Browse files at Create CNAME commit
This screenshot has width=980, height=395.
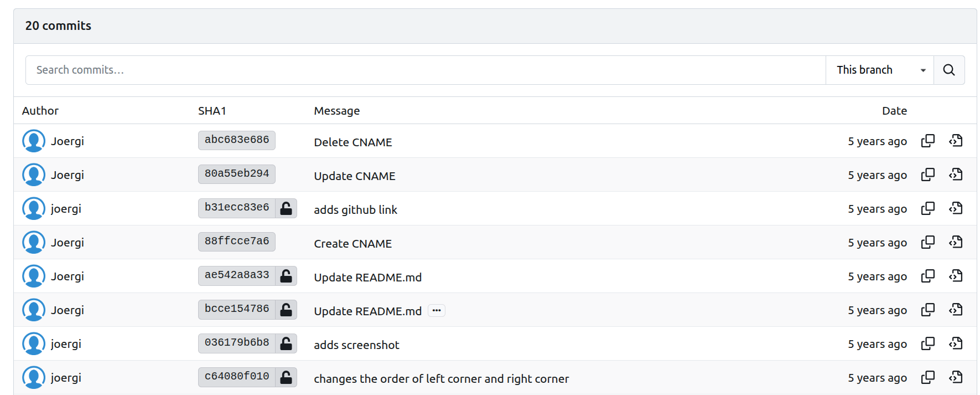pyautogui.click(x=956, y=242)
